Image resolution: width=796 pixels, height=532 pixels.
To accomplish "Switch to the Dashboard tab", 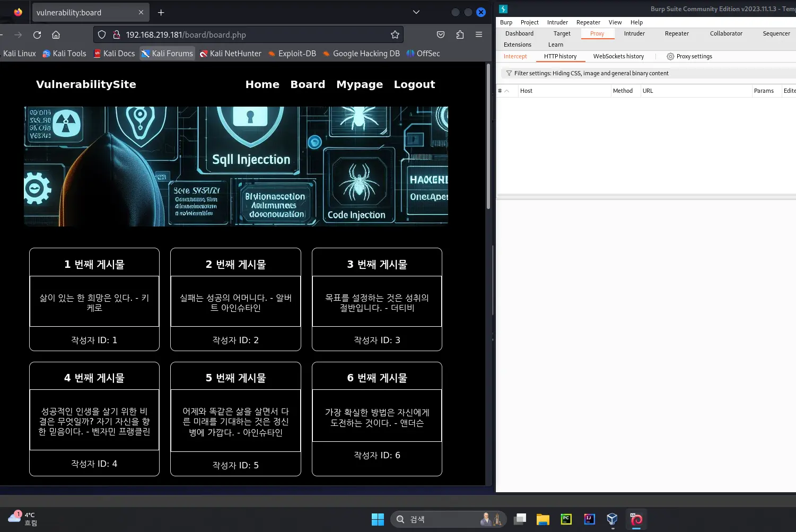I will (519, 33).
